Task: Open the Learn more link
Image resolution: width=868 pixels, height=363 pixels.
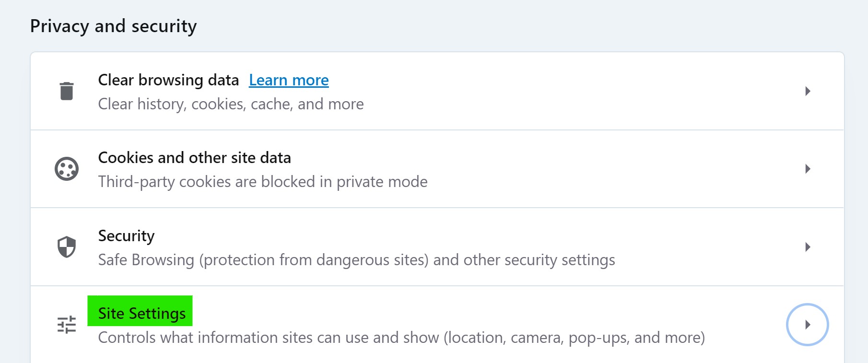Action: click(289, 80)
